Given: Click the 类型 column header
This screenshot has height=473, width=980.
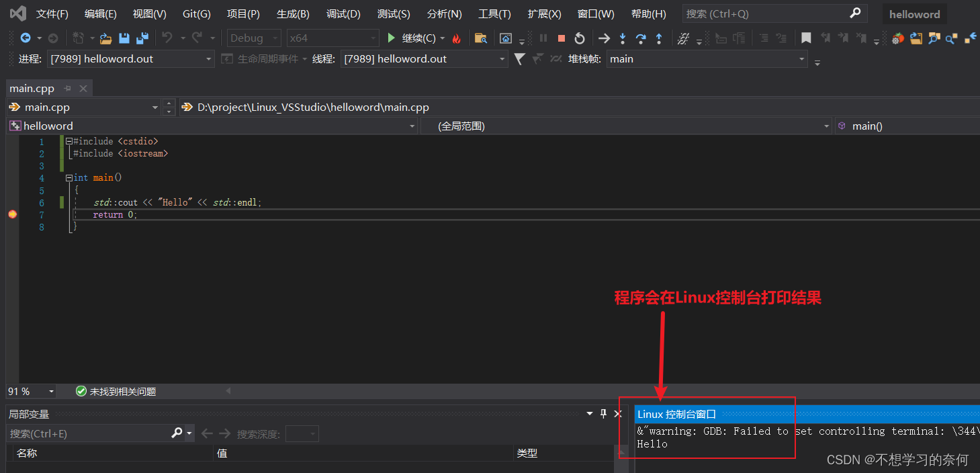Looking at the screenshot, I should click(x=563, y=454).
